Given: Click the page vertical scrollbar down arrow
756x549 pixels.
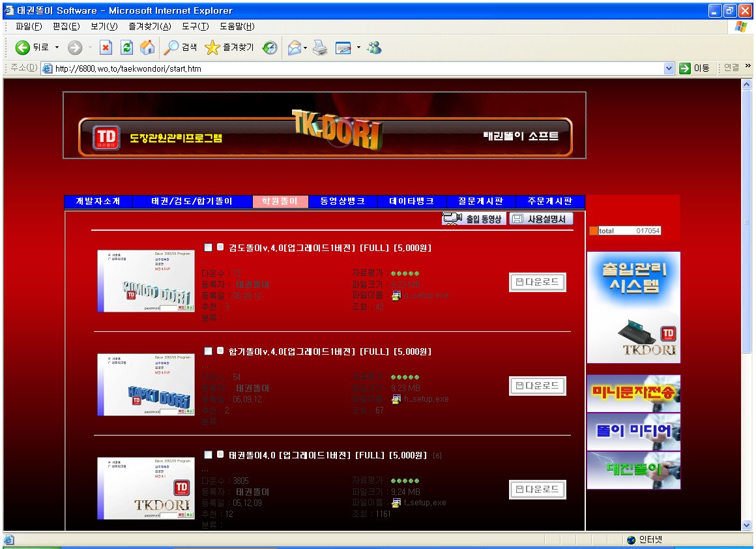Looking at the screenshot, I should [747, 525].
